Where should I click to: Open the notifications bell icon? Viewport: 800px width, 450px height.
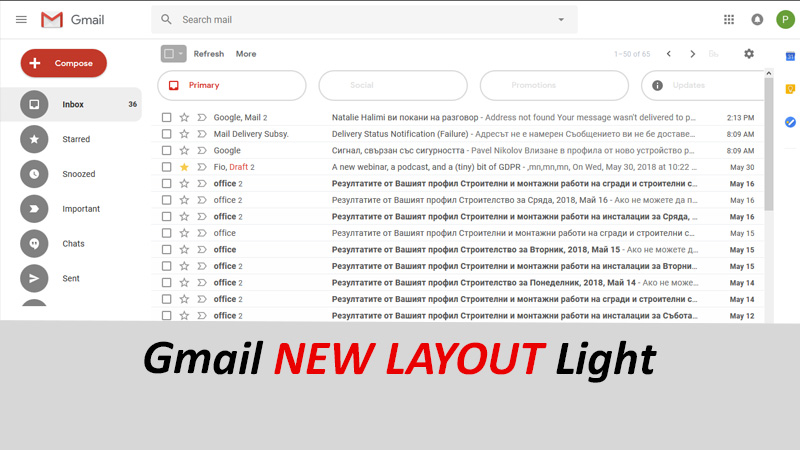pos(757,19)
